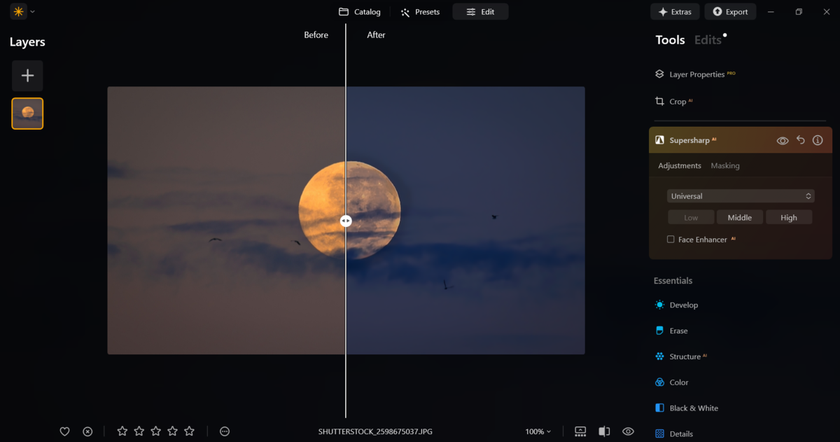Switch to the Edits panel tab
Viewport: 840px width, 442px height.
pyautogui.click(x=708, y=40)
